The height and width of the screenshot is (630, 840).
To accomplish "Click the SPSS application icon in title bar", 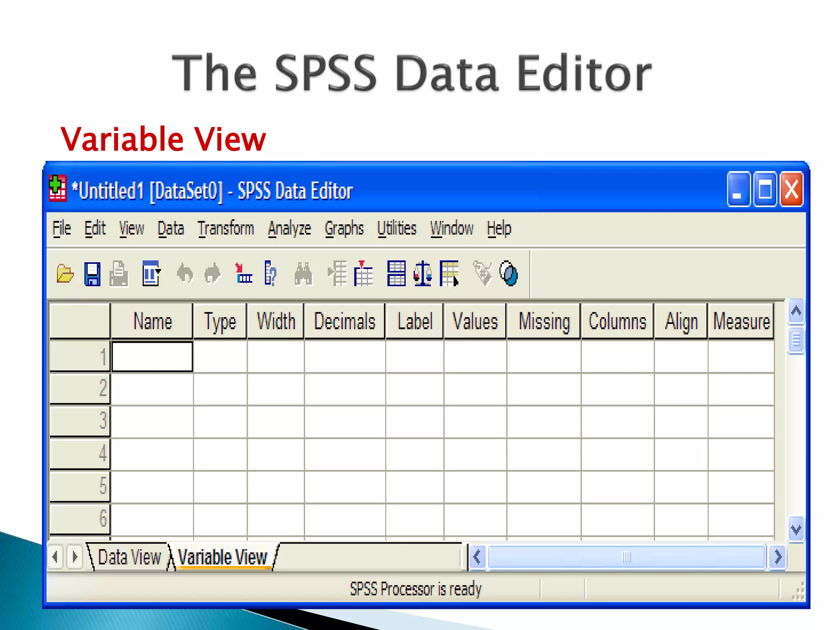I will 57,189.
